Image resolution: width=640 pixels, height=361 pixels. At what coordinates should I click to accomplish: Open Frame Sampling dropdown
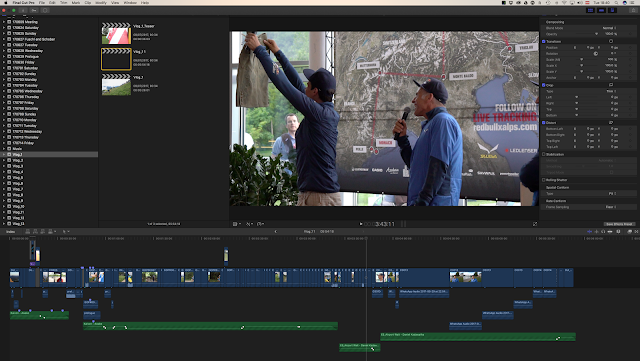pos(611,207)
